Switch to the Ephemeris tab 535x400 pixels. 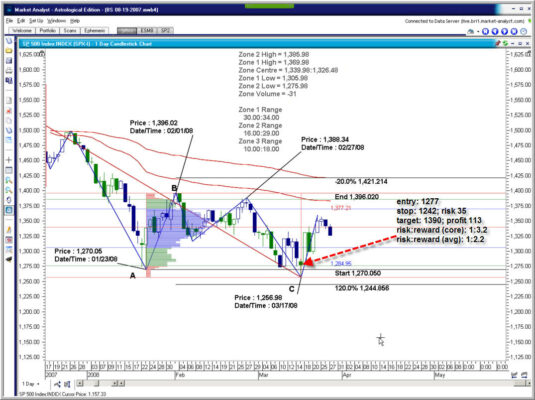click(95, 30)
